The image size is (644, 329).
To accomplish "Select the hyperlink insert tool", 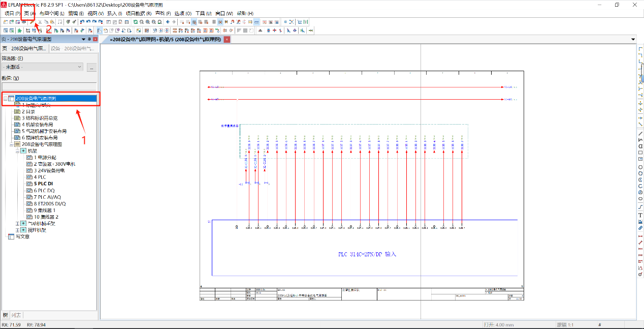I will (x=640, y=227).
